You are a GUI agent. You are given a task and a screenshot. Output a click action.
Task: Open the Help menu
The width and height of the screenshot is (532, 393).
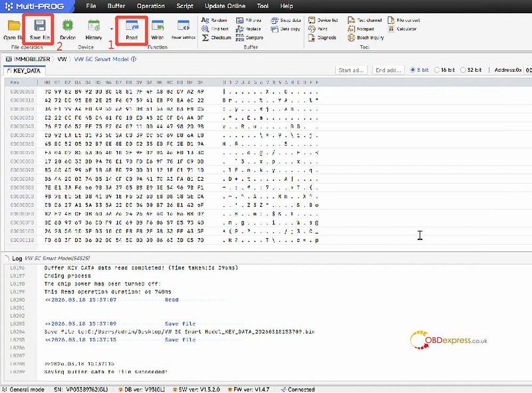(287, 6)
